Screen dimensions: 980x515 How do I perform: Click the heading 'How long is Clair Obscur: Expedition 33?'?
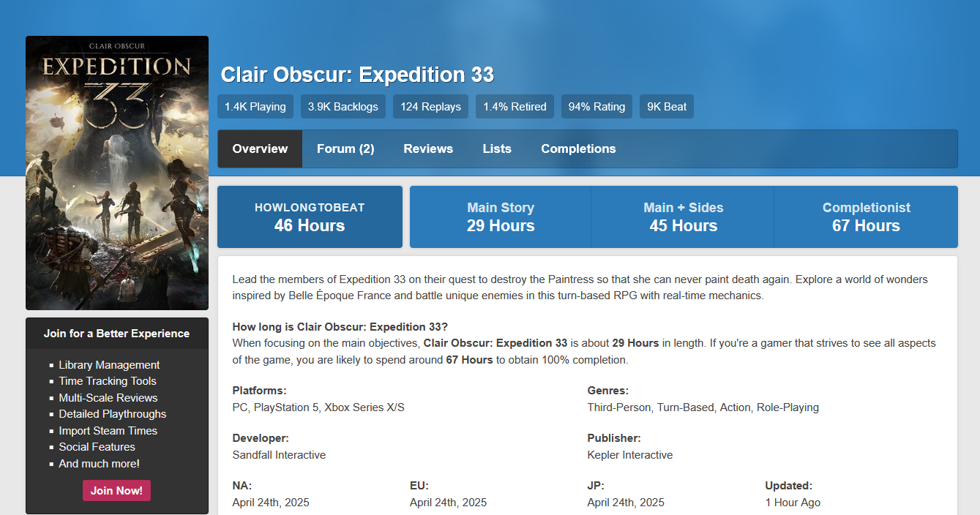pyautogui.click(x=340, y=327)
